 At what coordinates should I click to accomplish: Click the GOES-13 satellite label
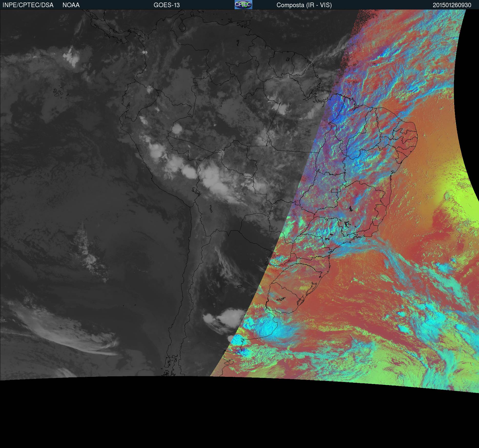(x=167, y=5)
